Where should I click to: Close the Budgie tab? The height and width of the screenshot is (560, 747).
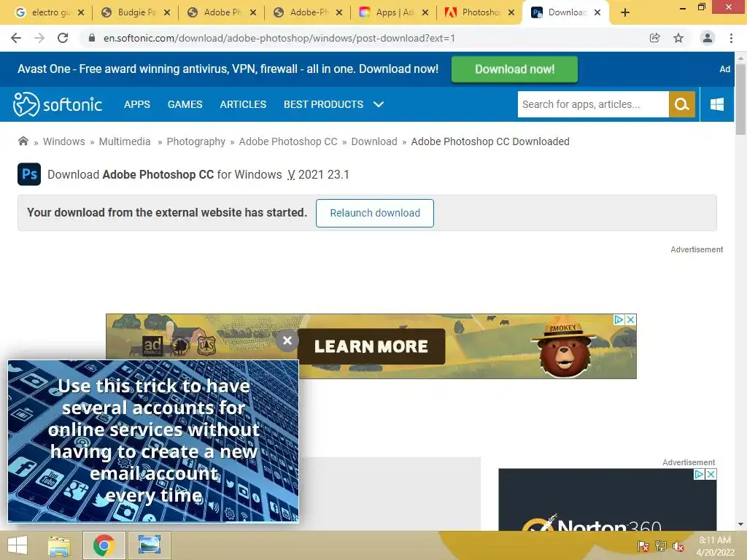[167, 13]
